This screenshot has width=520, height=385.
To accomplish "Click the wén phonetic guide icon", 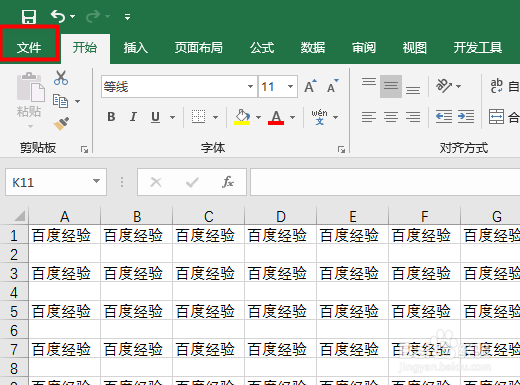I will coord(319,117).
